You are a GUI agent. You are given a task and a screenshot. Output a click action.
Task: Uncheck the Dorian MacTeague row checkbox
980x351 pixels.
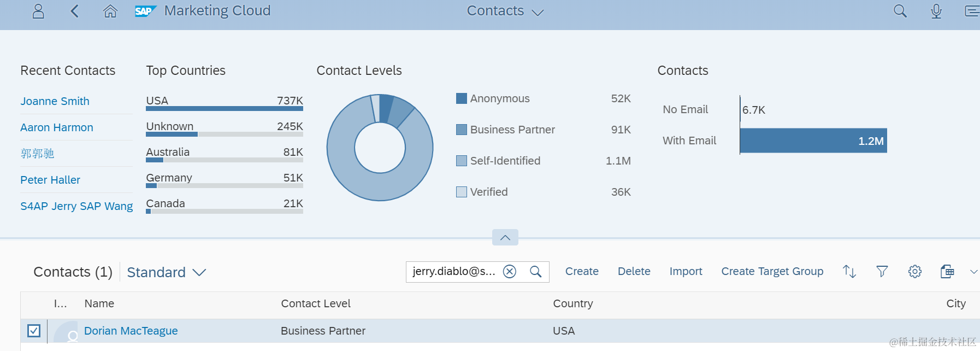click(34, 331)
